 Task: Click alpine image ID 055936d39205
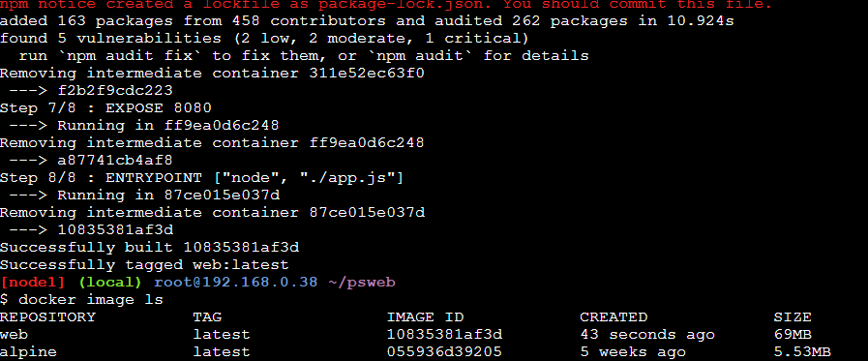444,351
